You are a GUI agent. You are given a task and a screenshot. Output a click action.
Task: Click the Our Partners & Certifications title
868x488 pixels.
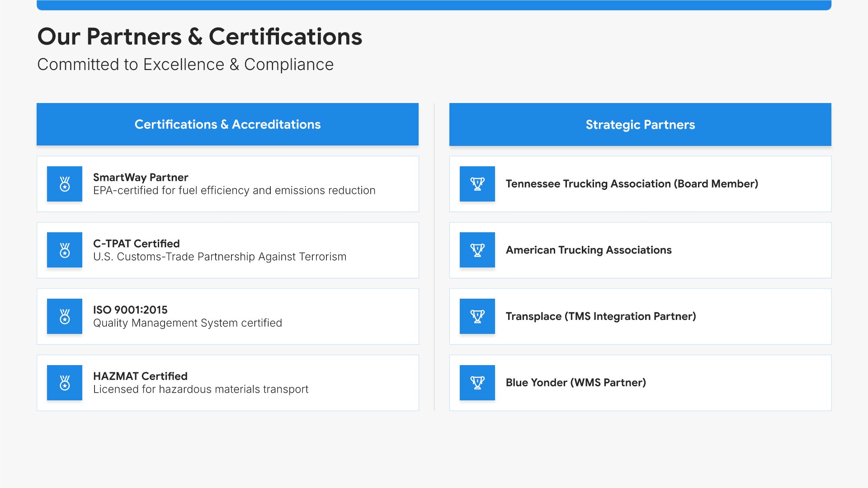(199, 36)
